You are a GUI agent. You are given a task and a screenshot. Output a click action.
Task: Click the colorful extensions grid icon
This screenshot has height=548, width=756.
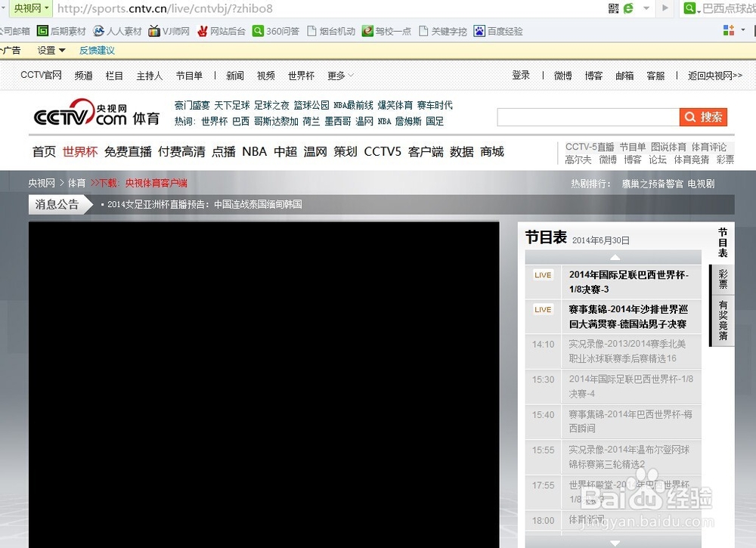[729, 30]
